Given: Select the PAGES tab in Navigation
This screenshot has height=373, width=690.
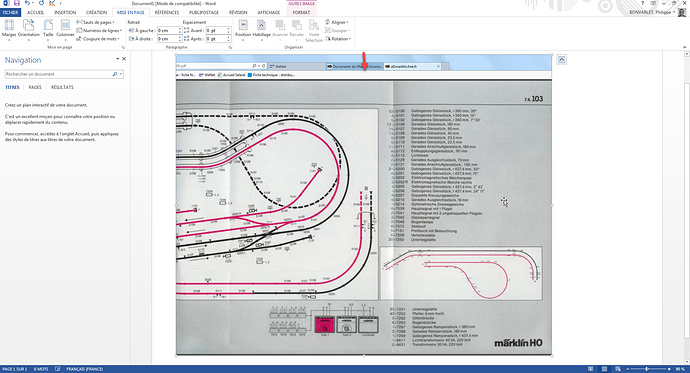Looking at the screenshot, I should pyautogui.click(x=35, y=87).
